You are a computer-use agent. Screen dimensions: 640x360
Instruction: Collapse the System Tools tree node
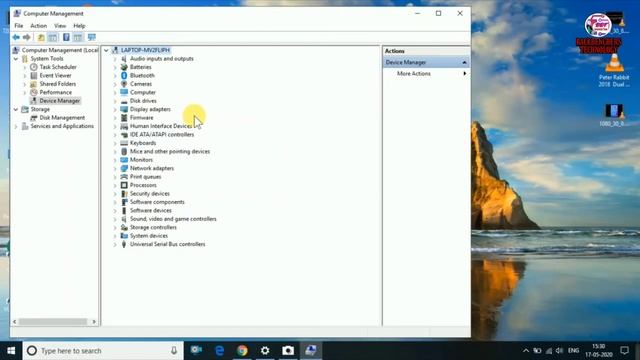[16, 59]
